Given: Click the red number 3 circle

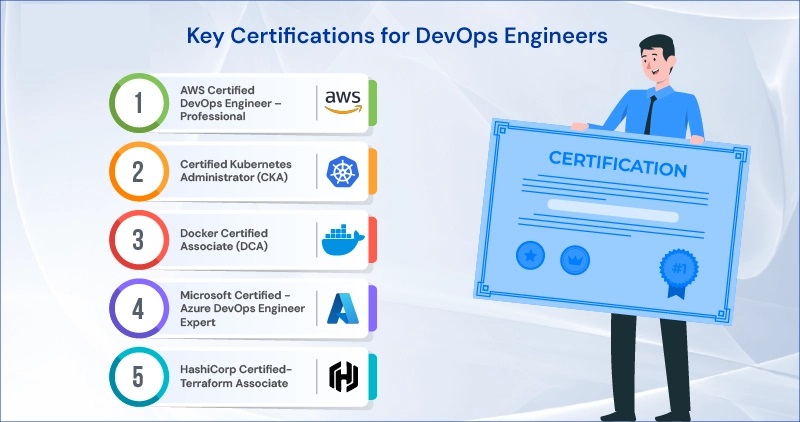Looking at the screenshot, I should click(136, 240).
